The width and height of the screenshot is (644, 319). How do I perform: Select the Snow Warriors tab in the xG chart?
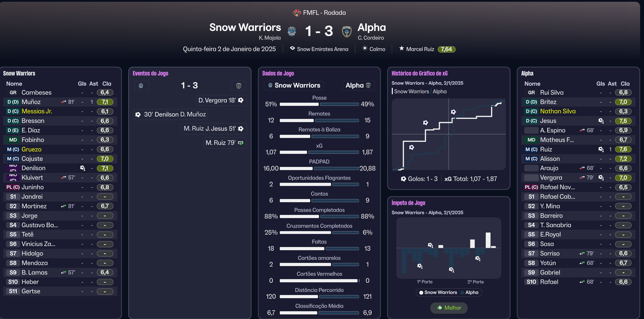tap(411, 91)
